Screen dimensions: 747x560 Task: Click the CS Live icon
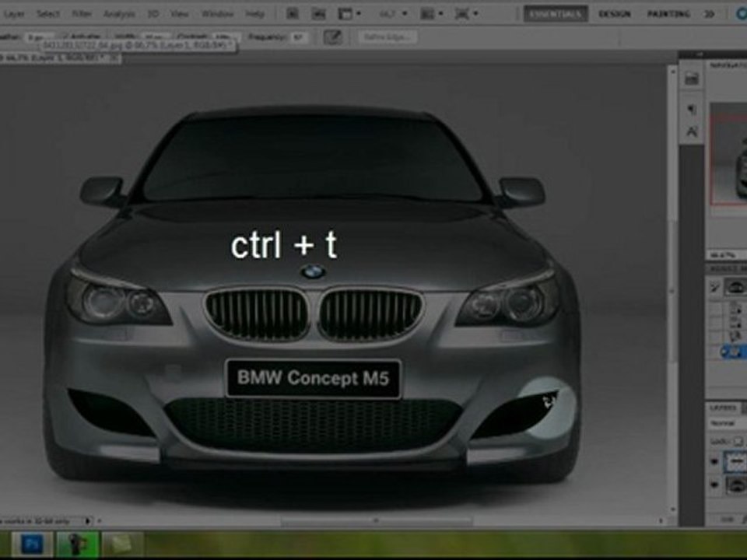tap(742, 14)
